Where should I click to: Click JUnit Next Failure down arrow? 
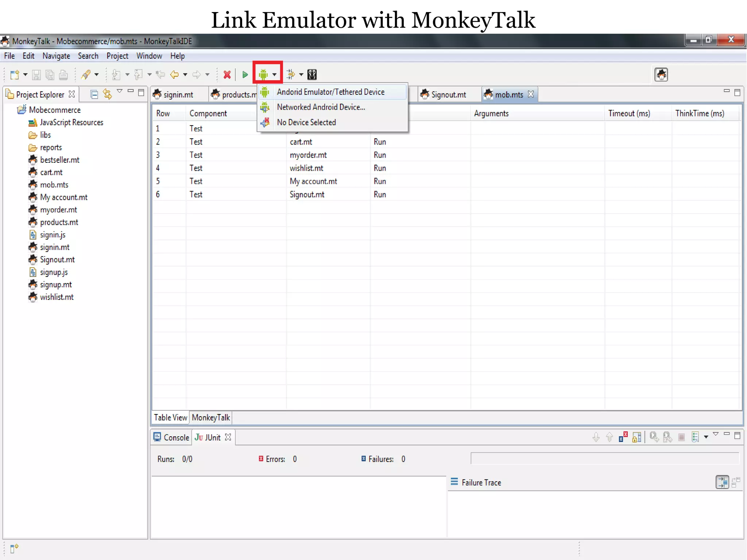tap(596, 437)
